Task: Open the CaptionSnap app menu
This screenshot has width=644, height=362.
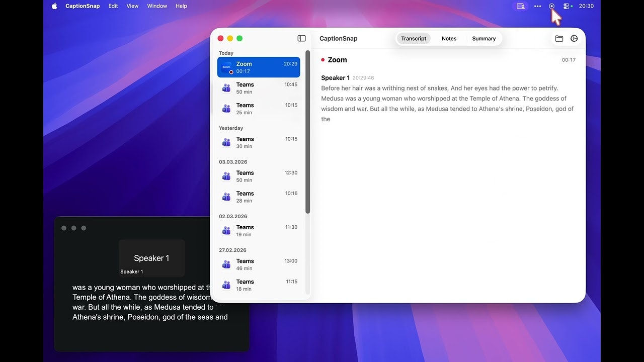Action: 83,6
